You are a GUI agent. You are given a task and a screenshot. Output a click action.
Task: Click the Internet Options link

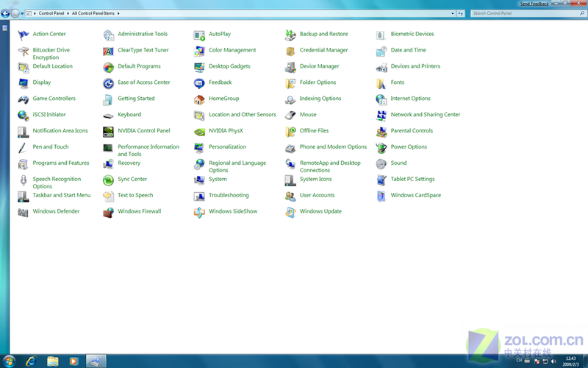[411, 99]
